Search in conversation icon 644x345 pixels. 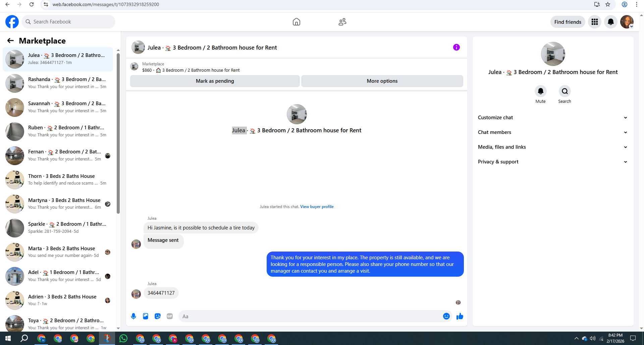pyautogui.click(x=565, y=91)
